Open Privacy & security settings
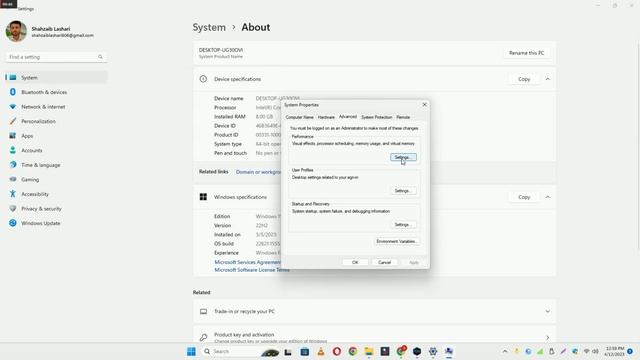Screen dimensions: 640x360 56,209
